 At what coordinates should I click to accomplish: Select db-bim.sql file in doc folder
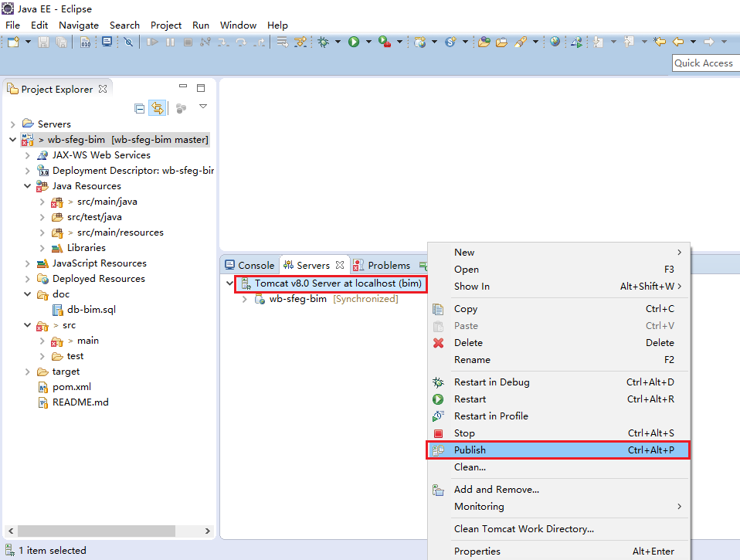pos(92,310)
